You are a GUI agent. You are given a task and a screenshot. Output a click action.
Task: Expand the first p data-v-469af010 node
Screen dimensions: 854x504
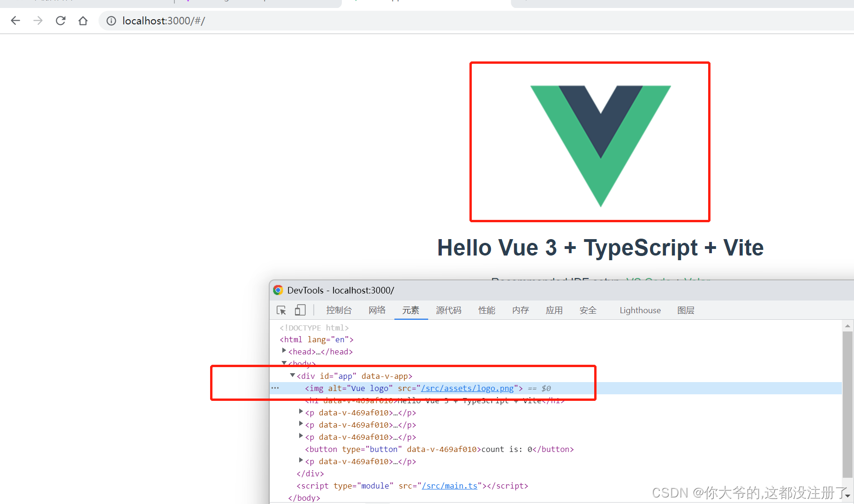point(301,412)
